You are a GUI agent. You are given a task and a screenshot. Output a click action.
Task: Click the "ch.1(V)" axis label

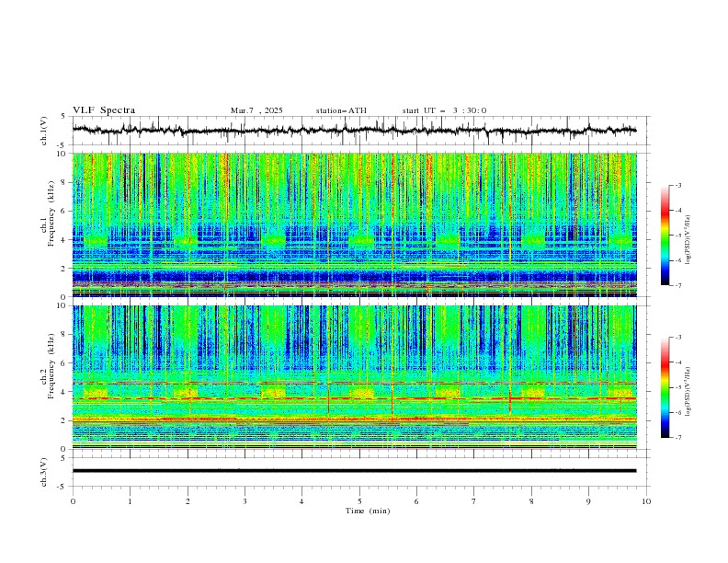tap(44, 131)
